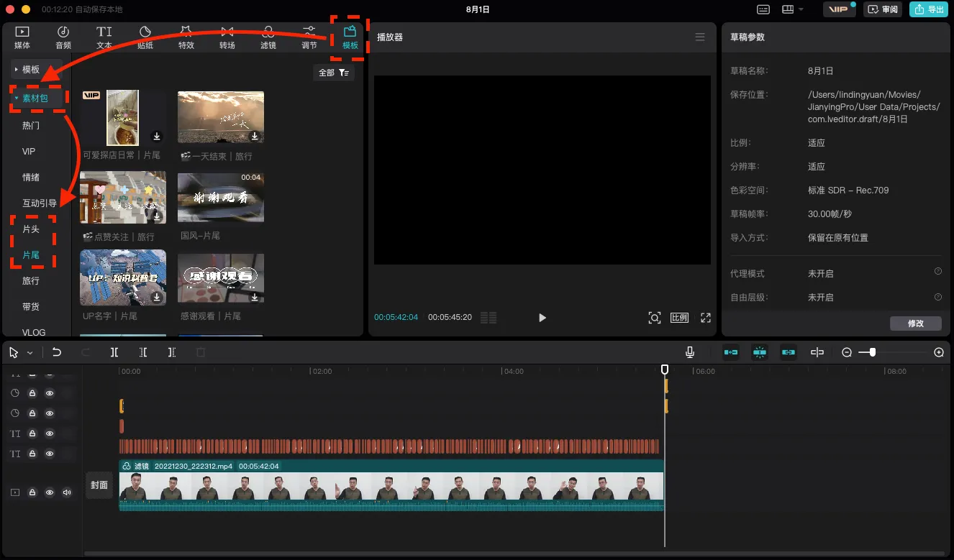The height and width of the screenshot is (560, 954).
Task: Delete left of playhead tool
Action: click(143, 352)
